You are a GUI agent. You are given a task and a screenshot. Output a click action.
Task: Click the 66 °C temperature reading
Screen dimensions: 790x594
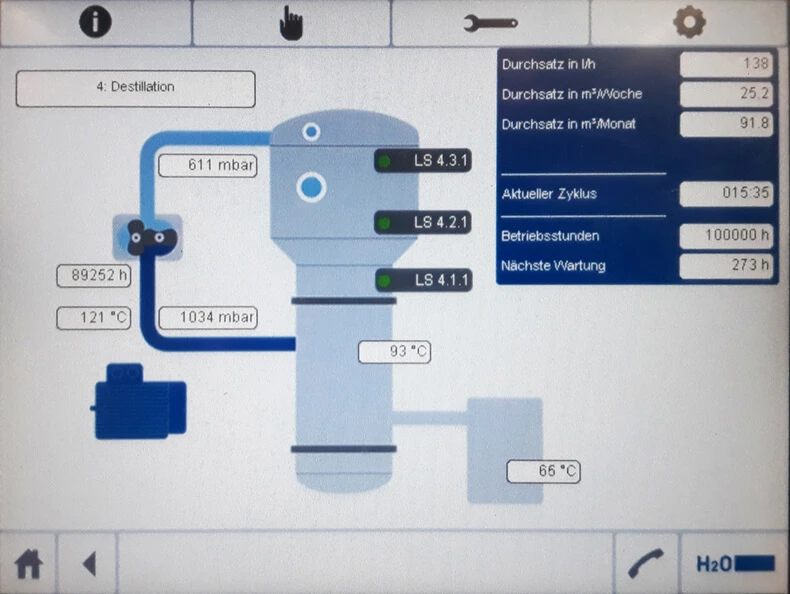544,472
